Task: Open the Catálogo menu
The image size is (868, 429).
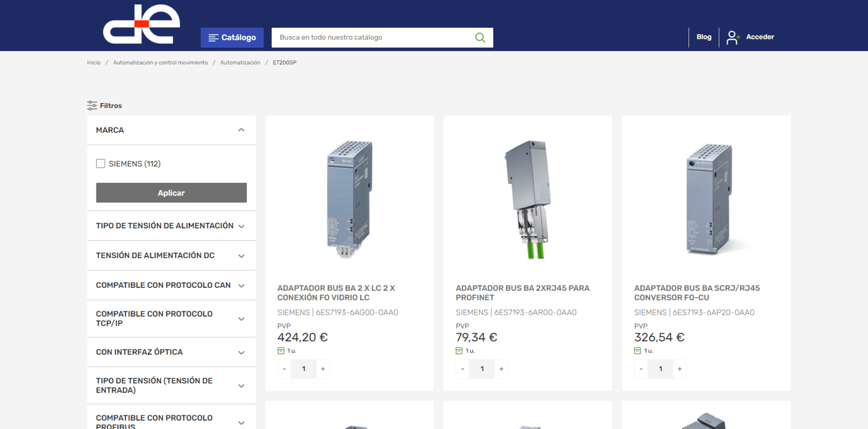Action: 232,37
